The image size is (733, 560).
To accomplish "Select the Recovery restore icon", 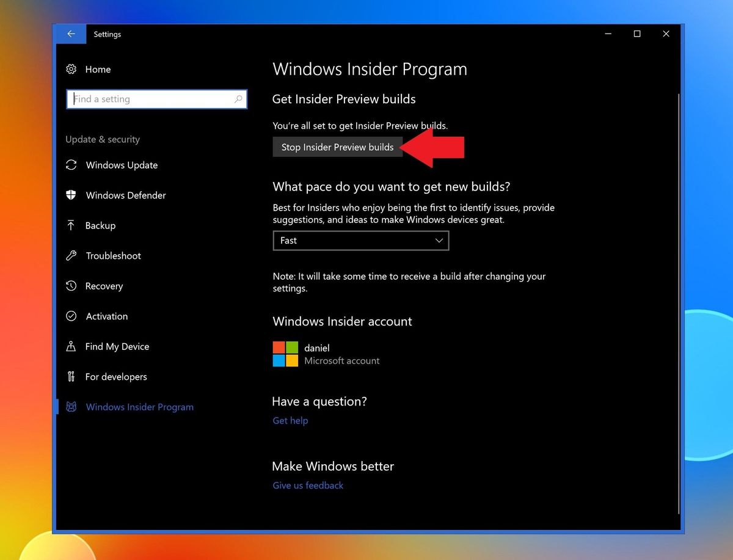I will (71, 286).
